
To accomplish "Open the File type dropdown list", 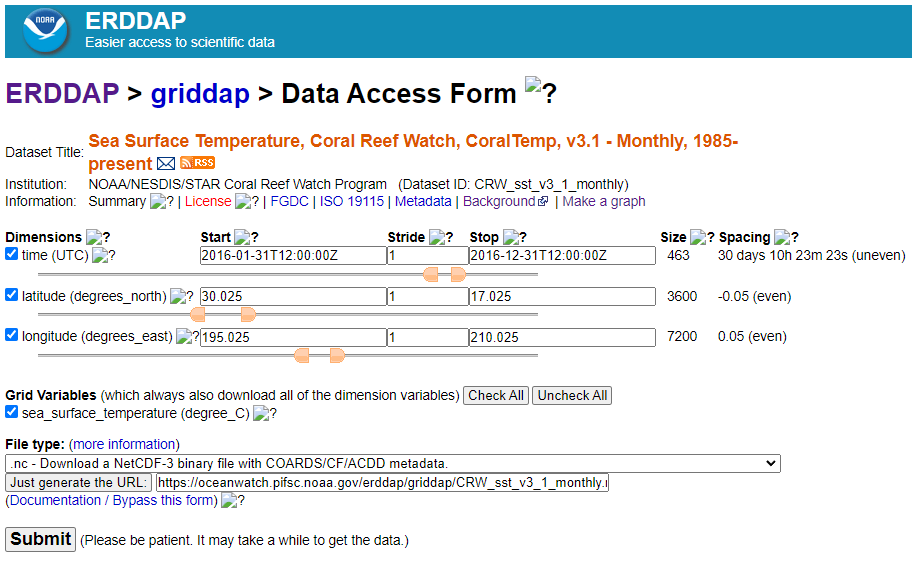I will [392, 463].
